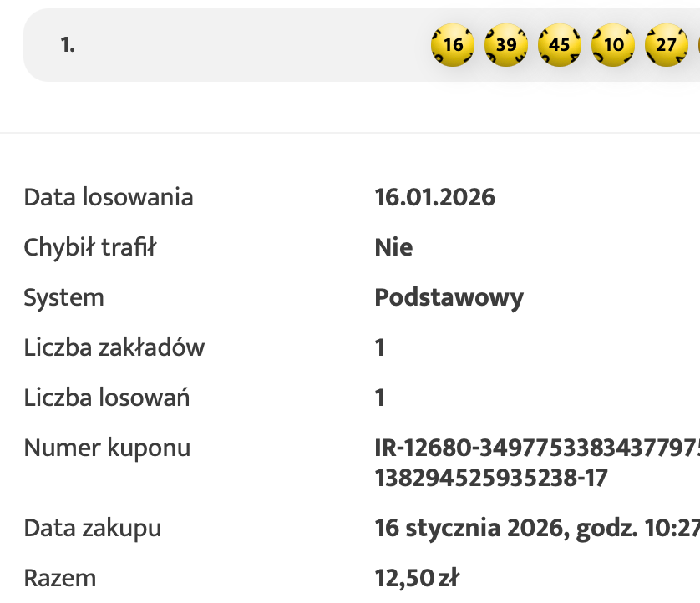Click the "System" label
Screen dimensions: 700x603
point(64,298)
